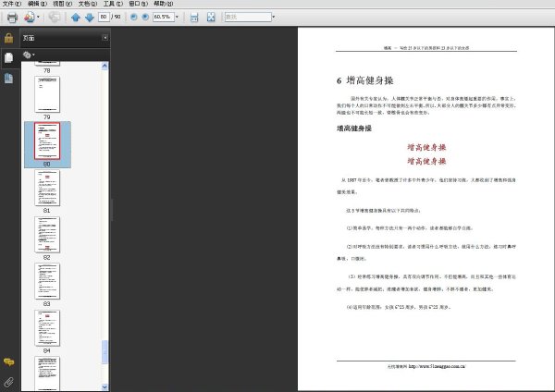Click the second red 增高健身操 title
Image resolution: width=555 pixels, height=392 pixels.
click(426, 161)
